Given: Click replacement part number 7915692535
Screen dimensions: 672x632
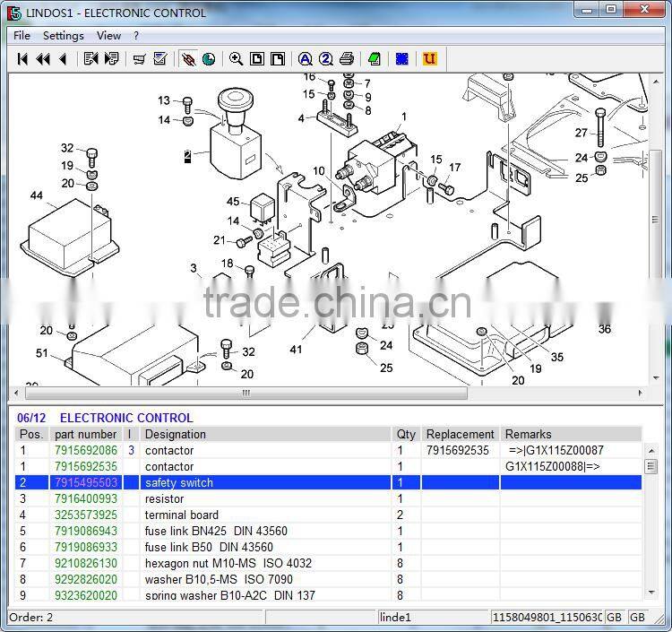Looking at the screenshot, I should pyautogui.click(x=458, y=451).
